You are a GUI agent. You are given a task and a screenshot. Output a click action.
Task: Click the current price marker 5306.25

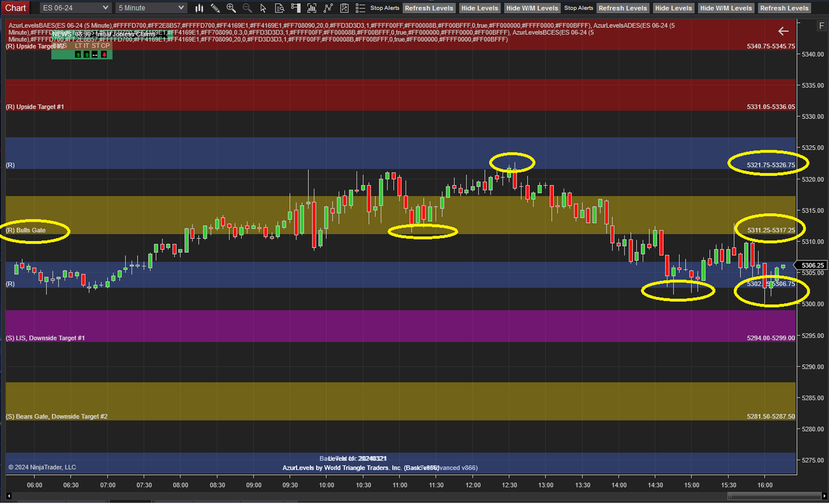[810, 265]
